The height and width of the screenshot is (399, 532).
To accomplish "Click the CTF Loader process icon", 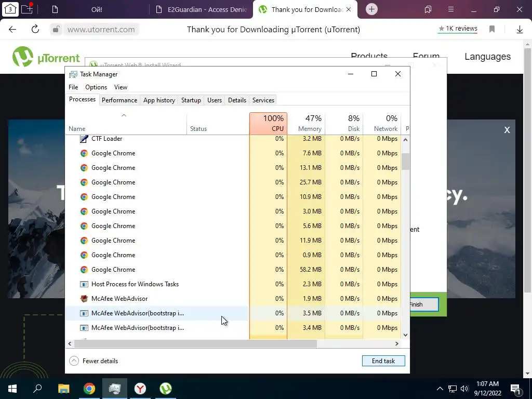I will coord(84,138).
